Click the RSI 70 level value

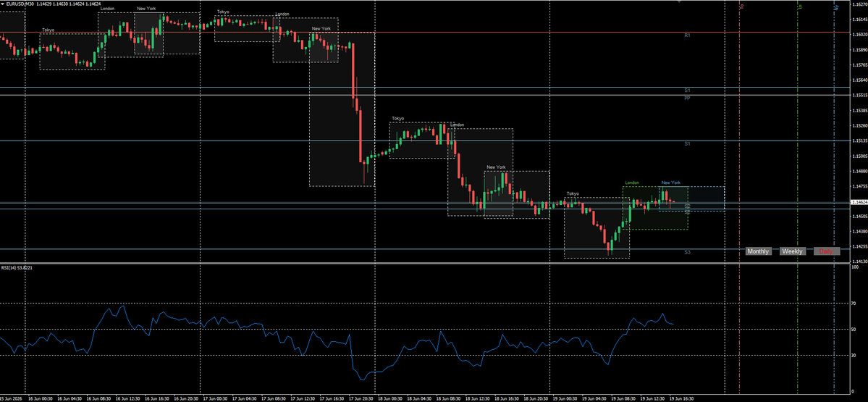[x=855, y=303]
